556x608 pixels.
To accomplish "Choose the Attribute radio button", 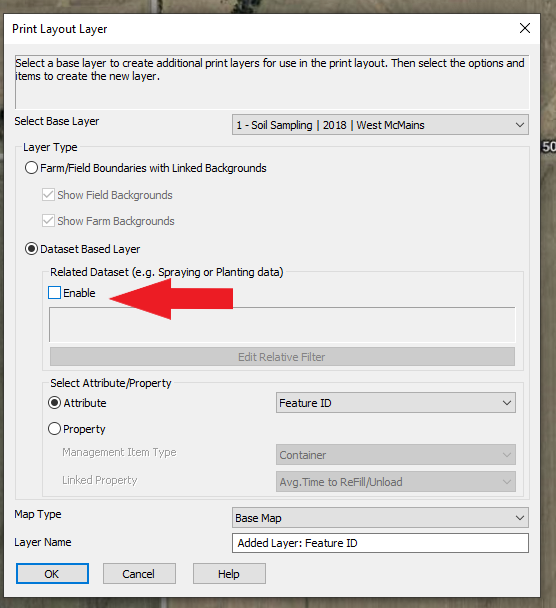I will point(54,403).
